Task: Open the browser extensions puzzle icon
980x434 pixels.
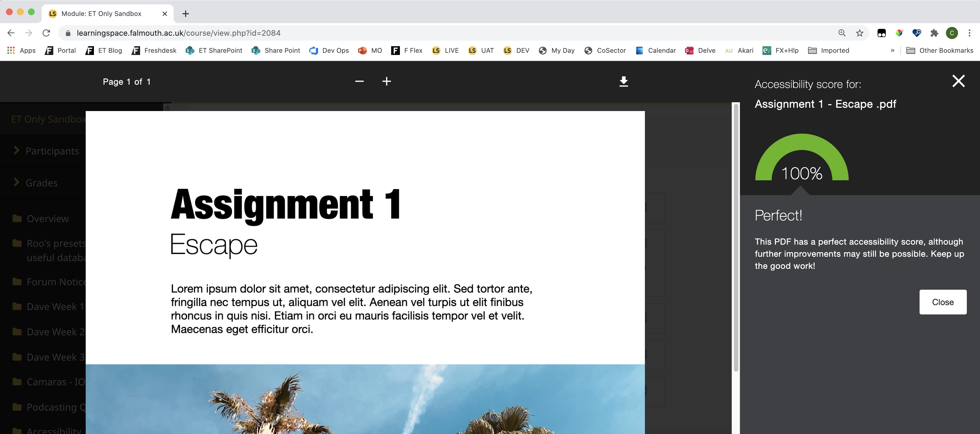Action: tap(934, 33)
